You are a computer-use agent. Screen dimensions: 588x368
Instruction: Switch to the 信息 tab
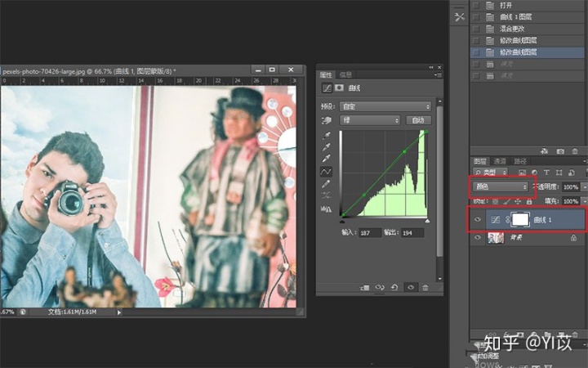click(x=345, y=74)
